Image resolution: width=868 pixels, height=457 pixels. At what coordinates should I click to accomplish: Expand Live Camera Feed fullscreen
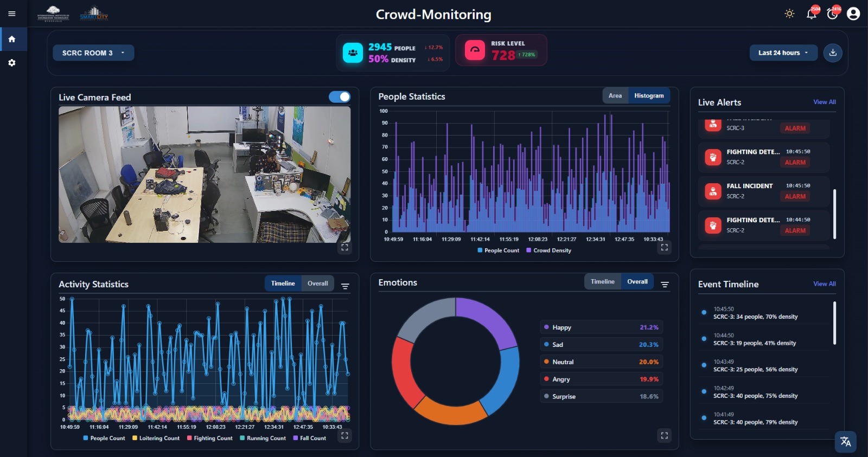point(344,248)
